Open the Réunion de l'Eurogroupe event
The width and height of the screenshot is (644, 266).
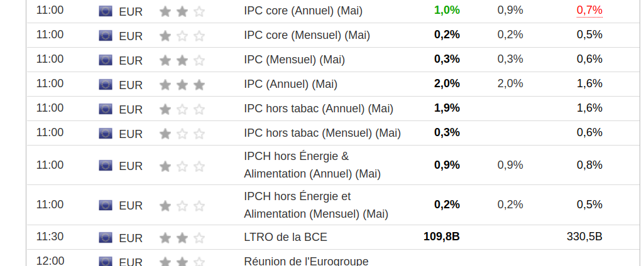pyautogui.click(x=306, y=261)
